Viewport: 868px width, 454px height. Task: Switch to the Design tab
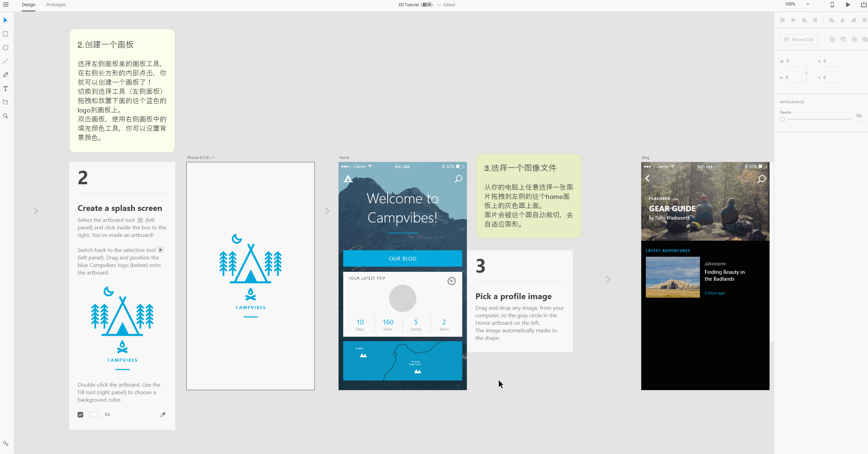click(28, 5)
